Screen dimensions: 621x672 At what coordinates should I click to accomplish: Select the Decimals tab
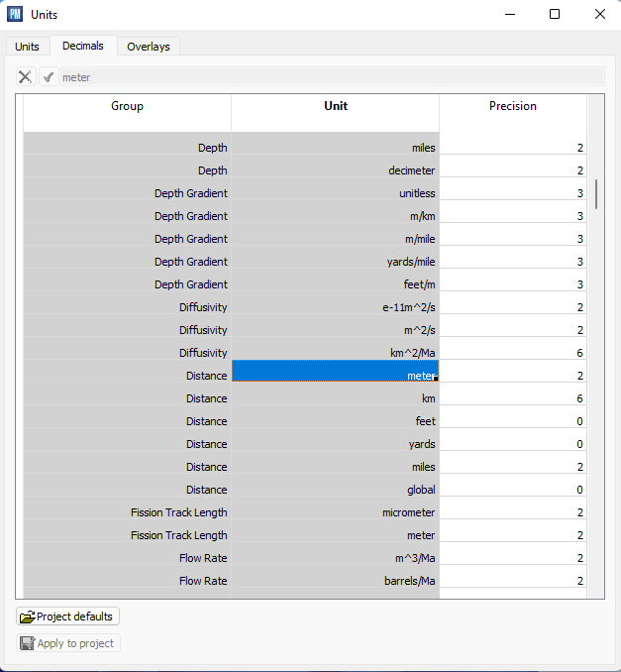[83, 46]
